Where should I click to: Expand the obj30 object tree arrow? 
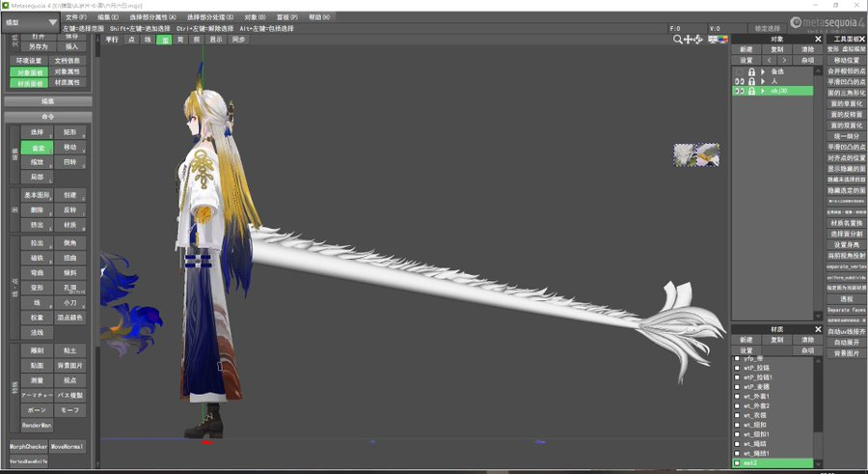[x=763, y=91]
